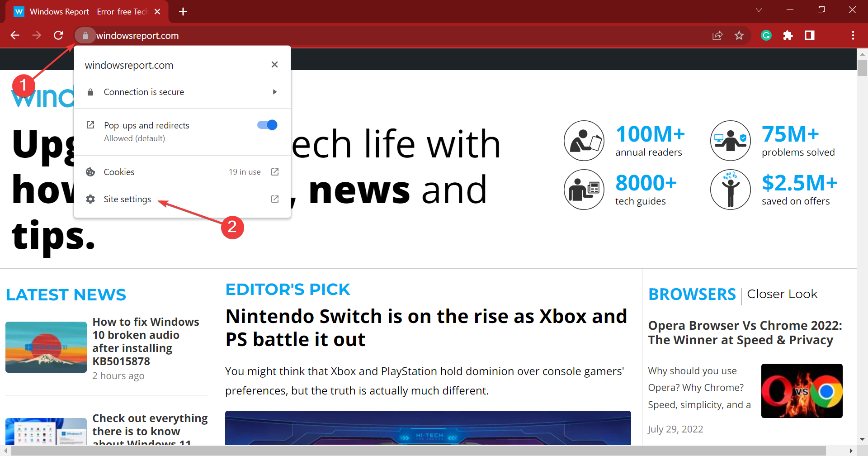Open the LATEST NEWS section heading

tap(66, 294)
